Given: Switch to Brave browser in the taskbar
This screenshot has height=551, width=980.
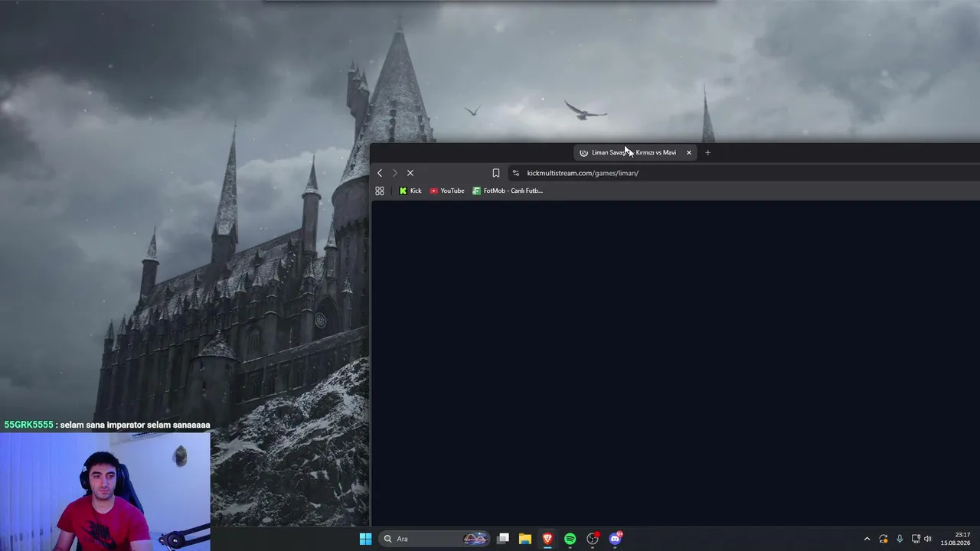Looking at the screenshot, I should (x=547, y=539).
